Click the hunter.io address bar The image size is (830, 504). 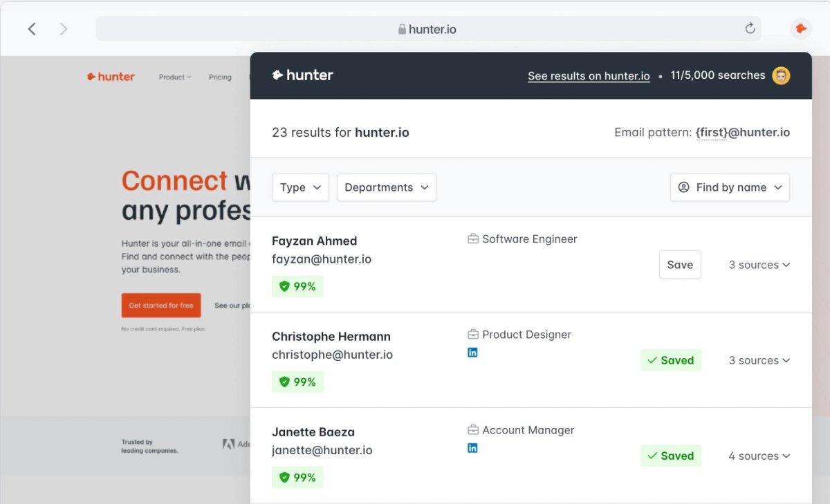(x=428, y=29)
